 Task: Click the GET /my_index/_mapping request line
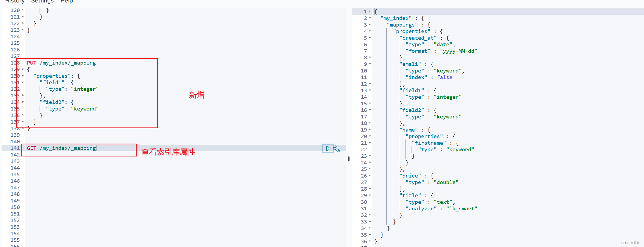tap(61, 148)
